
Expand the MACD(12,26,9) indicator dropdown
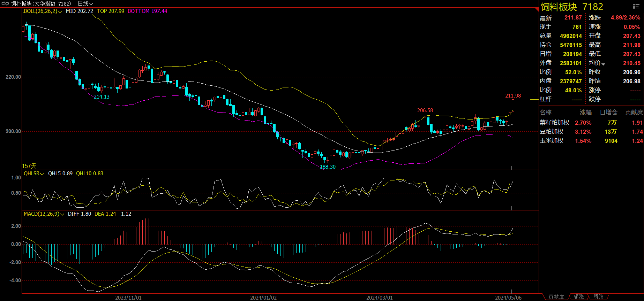coord(44,214)
